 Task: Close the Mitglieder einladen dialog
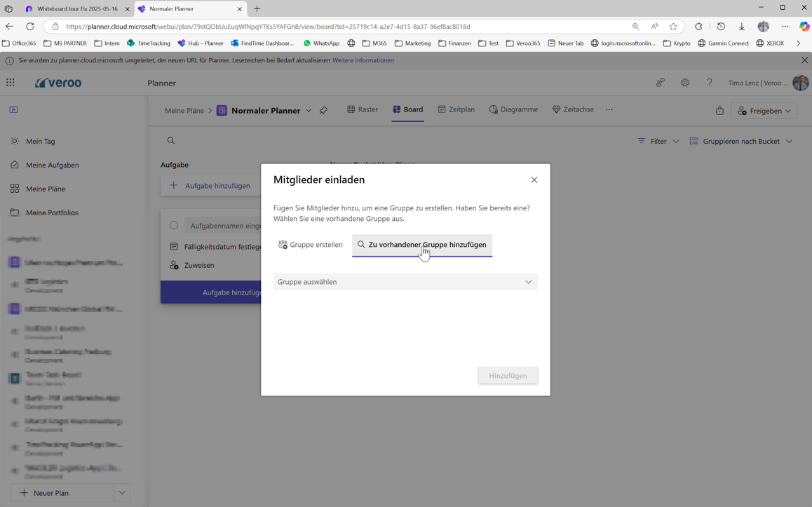(x=534, y=180)
